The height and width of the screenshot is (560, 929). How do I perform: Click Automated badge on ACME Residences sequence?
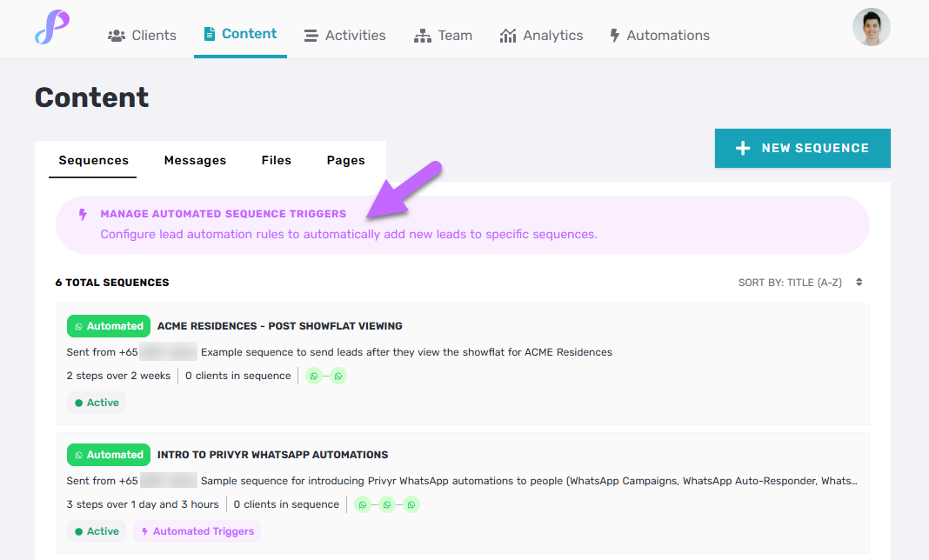point(109,326)
